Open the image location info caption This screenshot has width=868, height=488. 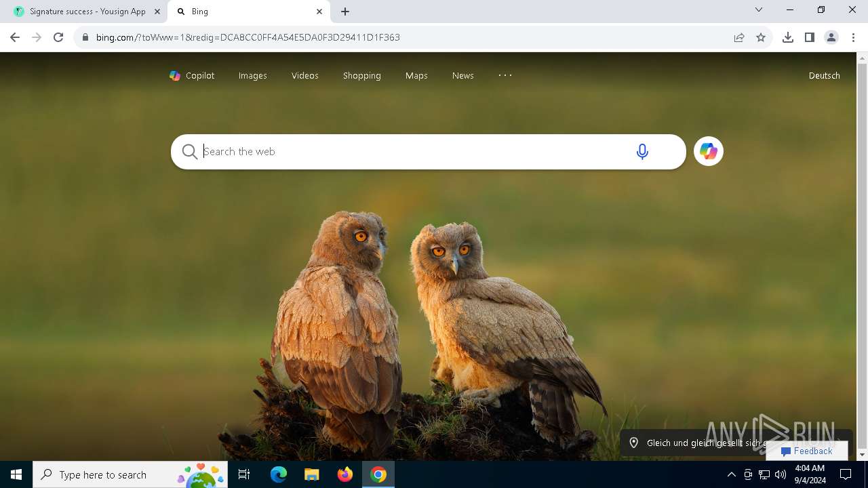tap(698, 443)
